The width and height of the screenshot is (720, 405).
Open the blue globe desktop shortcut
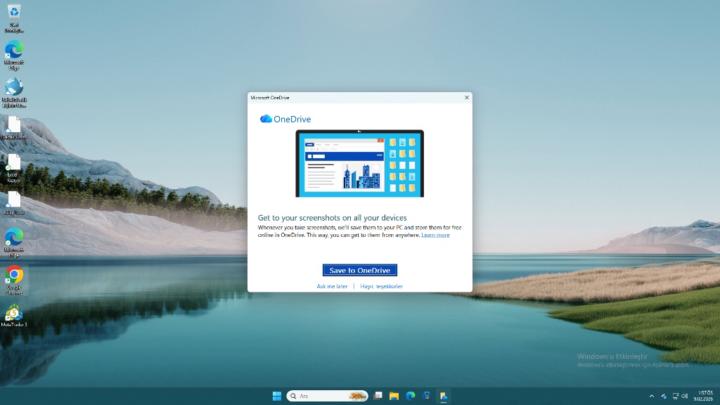(14, 93)
